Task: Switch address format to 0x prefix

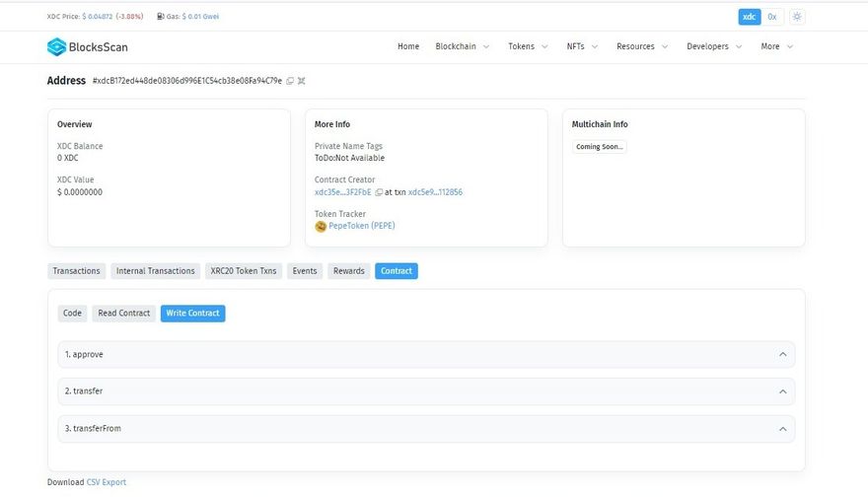Action: coord(772,17)
